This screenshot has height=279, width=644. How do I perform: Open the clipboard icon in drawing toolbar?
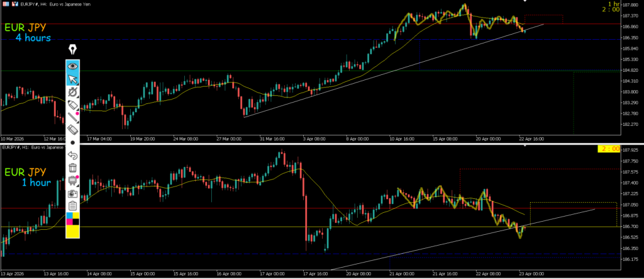[x=73, y=206]
